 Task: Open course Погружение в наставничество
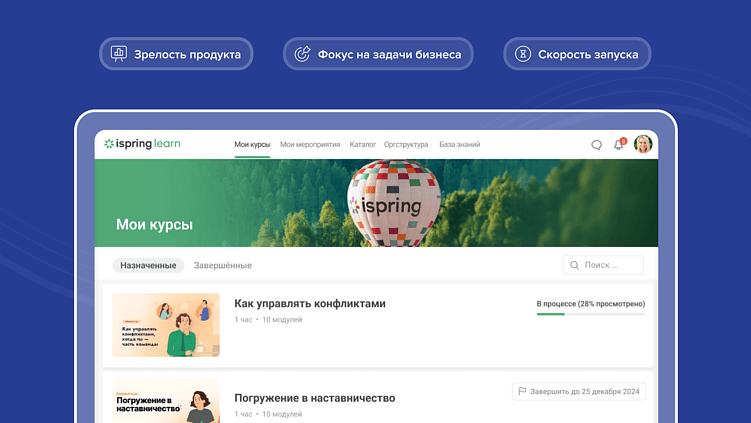tap(315, 398)
